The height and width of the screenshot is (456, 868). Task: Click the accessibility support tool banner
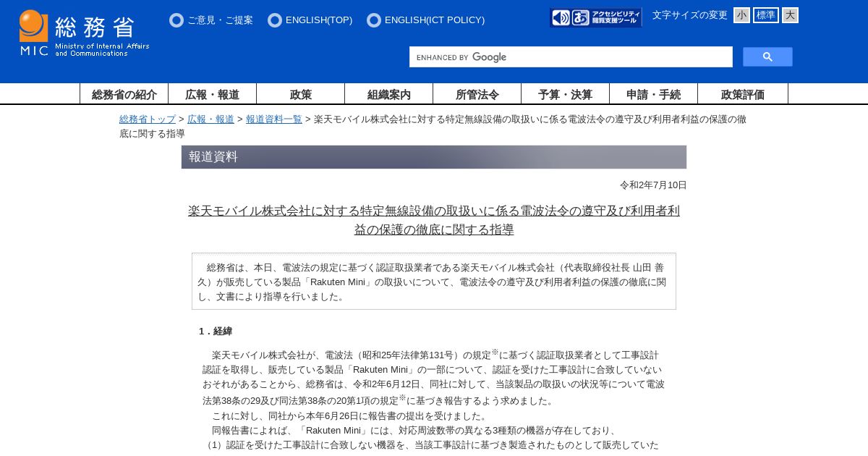pos(596,17)
